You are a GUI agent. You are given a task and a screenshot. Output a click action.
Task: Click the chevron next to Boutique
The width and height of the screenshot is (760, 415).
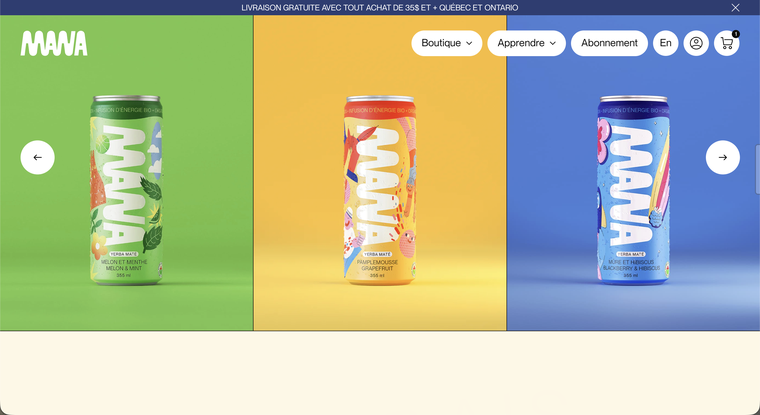click(469, 43)
